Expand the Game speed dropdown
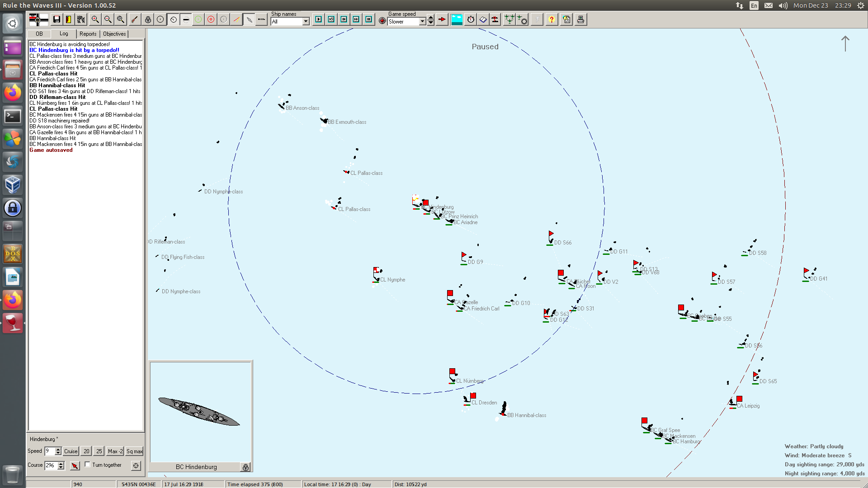The image size is (868, 488). 422,21
